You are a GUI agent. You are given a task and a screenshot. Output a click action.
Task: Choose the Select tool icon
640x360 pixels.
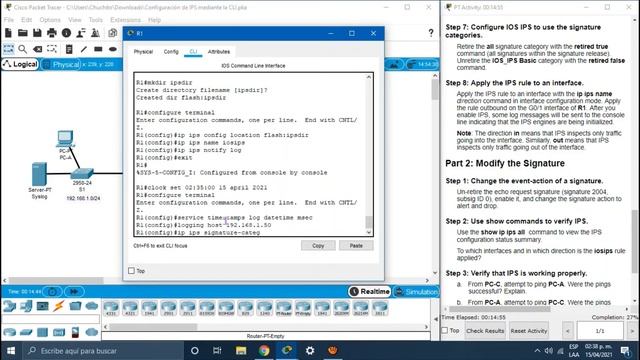9,49
